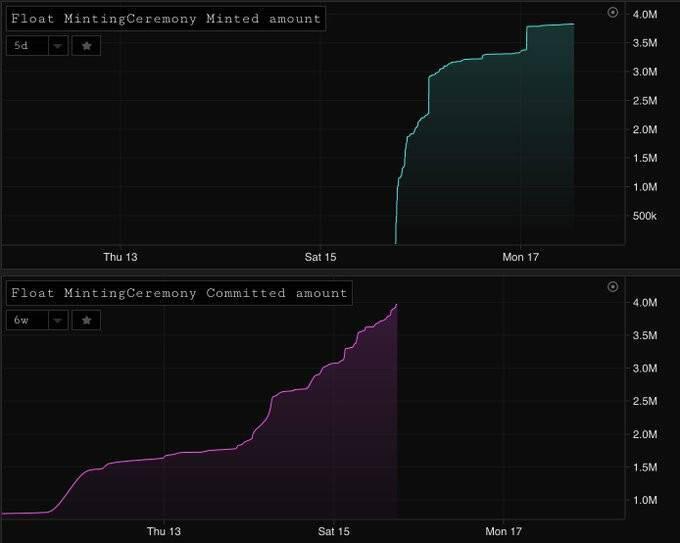The height and width of the screenshot is (543, 680).
Task: Click the Mon 17 label on Committed chart
Action: click(x=504, y=531)
